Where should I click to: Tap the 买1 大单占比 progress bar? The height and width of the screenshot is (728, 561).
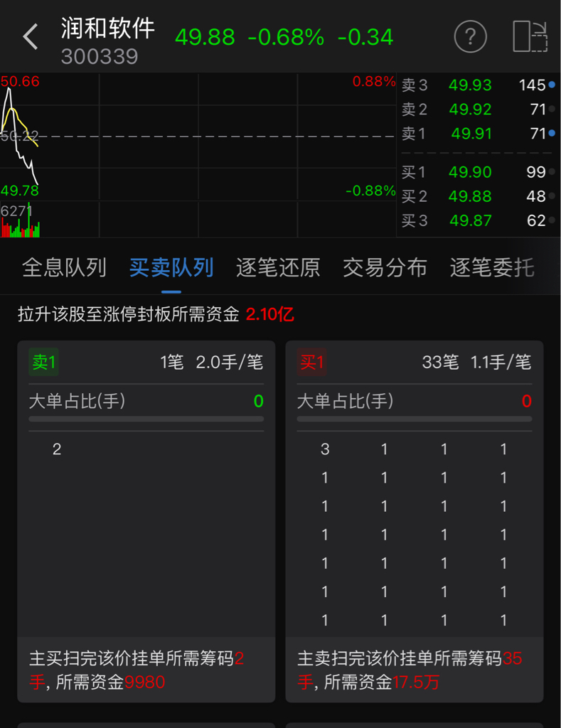(x=415, y=419)
